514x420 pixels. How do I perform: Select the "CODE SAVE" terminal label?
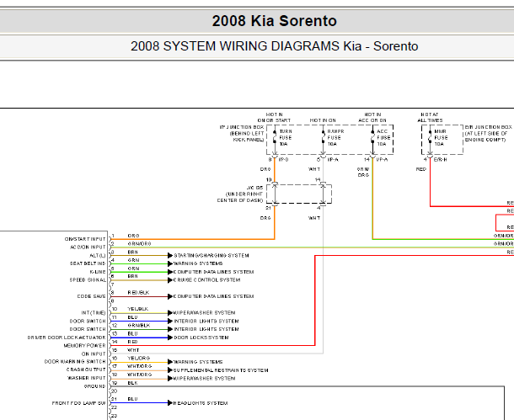pyautogui.click(x=92, y=296)
